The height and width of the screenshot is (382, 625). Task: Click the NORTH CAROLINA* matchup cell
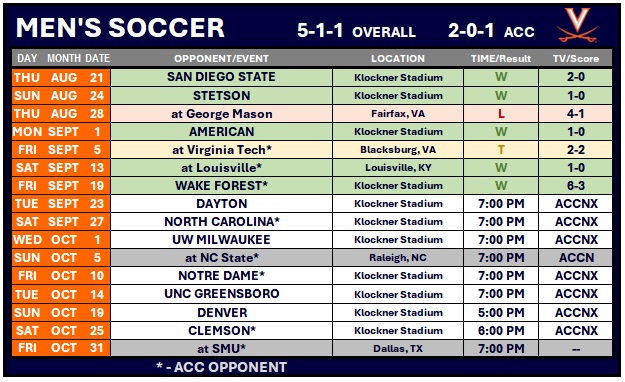[222, 222]
